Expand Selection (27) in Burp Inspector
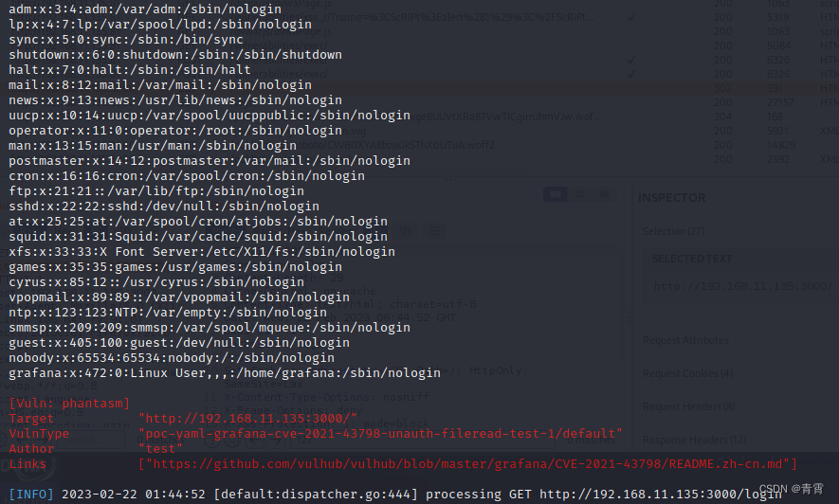 coord(673,231)
